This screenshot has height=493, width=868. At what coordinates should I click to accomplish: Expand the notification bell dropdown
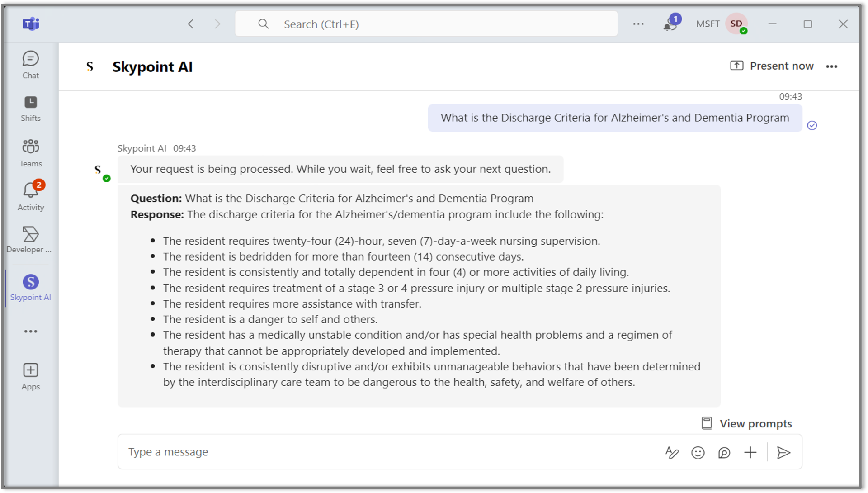tap(668, 24)
